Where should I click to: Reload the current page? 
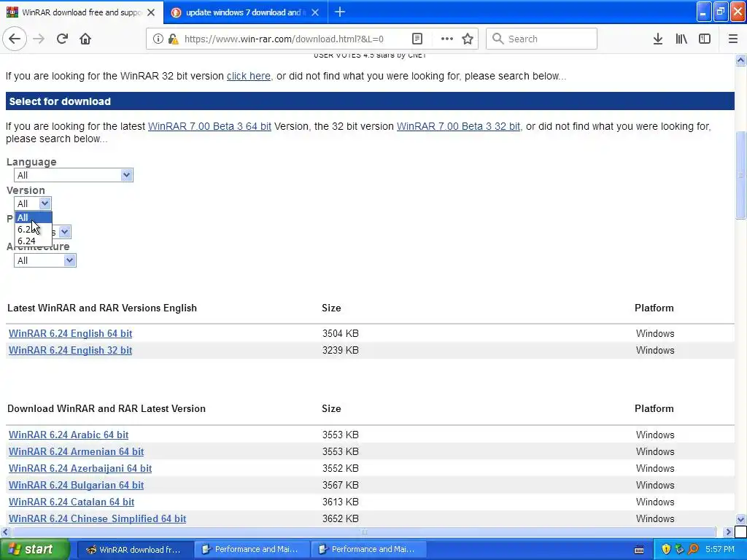[x=62, y=39]
